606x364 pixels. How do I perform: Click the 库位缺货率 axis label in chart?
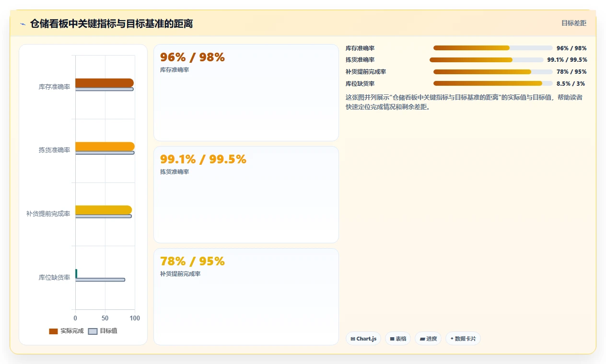click(x=54, y=277)
